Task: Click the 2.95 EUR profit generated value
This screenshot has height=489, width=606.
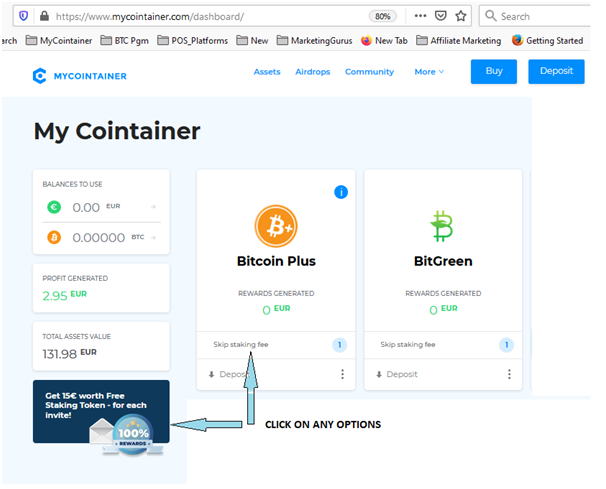Action: pos(65,295)
